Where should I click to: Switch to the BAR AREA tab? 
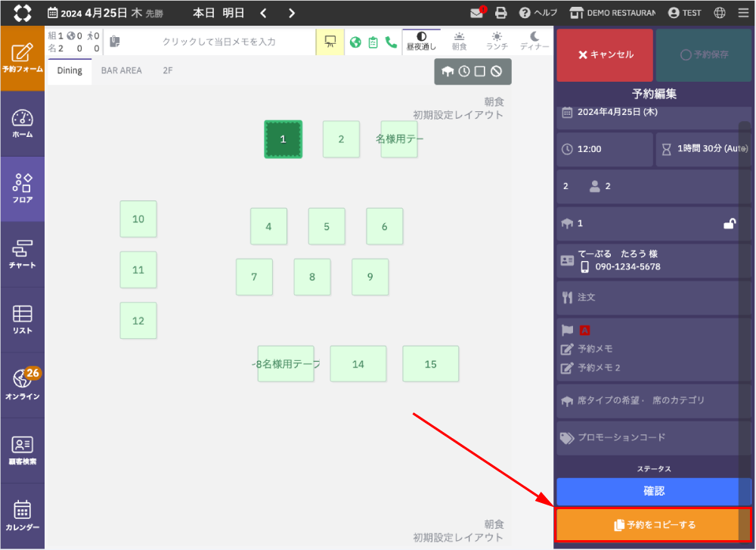click(122, 70)
